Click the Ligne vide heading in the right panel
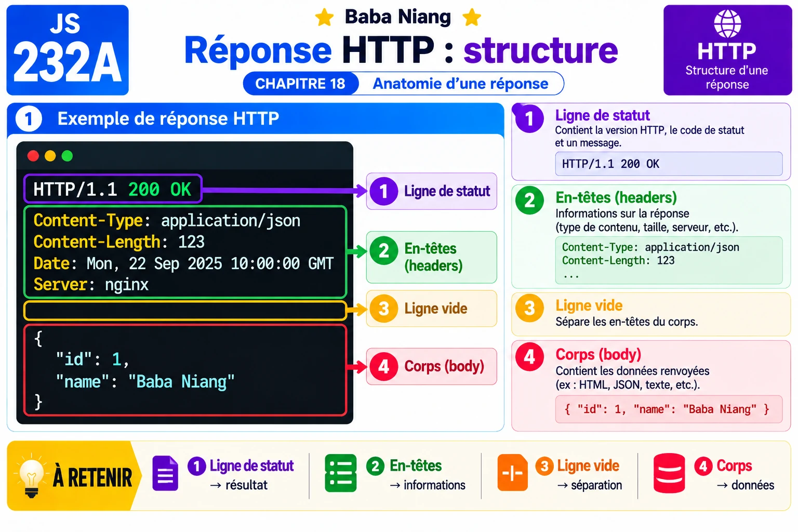 589,305
